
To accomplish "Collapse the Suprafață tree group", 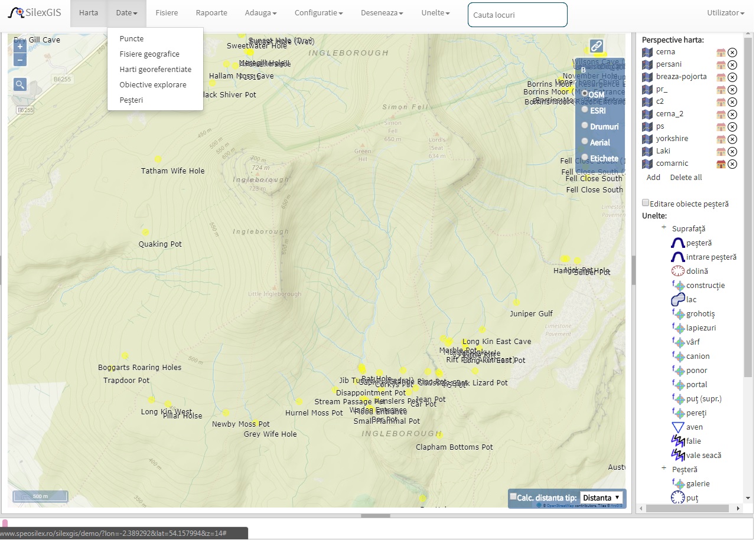I will pyautogui.click(x=663, y=228).
